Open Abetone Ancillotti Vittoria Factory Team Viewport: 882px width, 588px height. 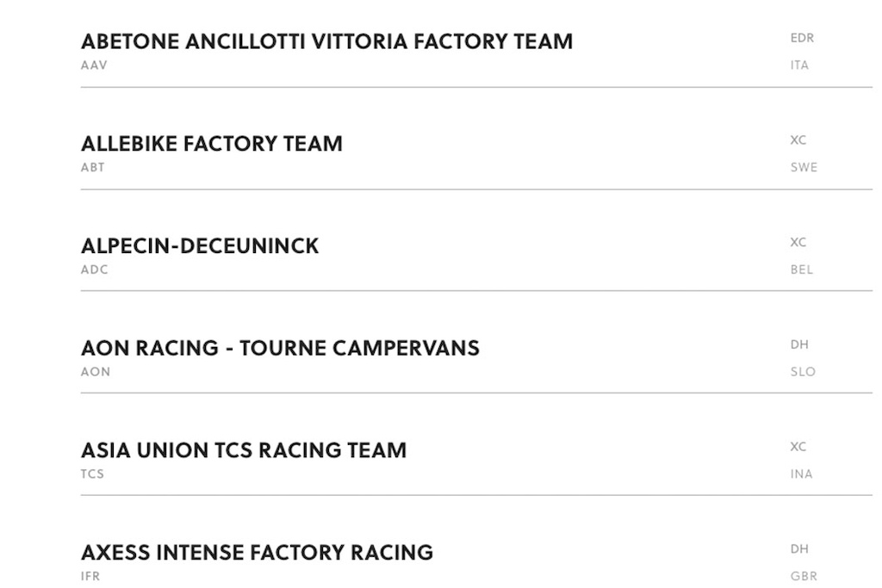(x=326, y=41)
